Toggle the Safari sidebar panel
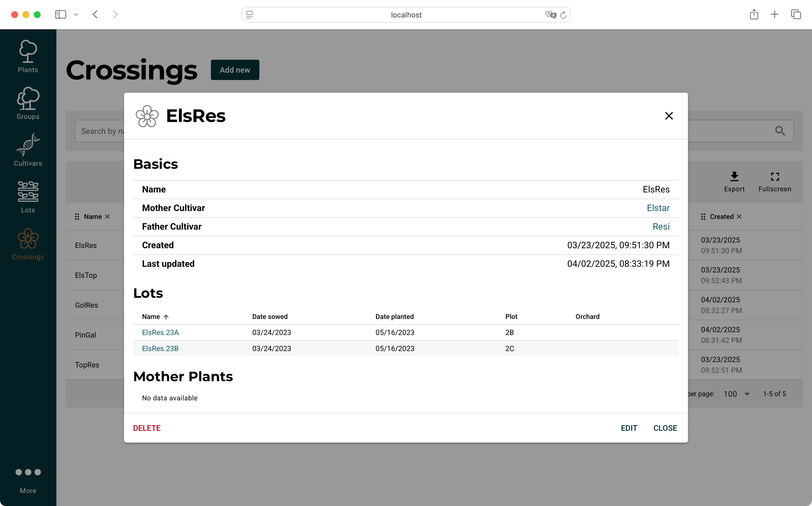This screenshot has height=506, width=812. (x=60, y=14)
